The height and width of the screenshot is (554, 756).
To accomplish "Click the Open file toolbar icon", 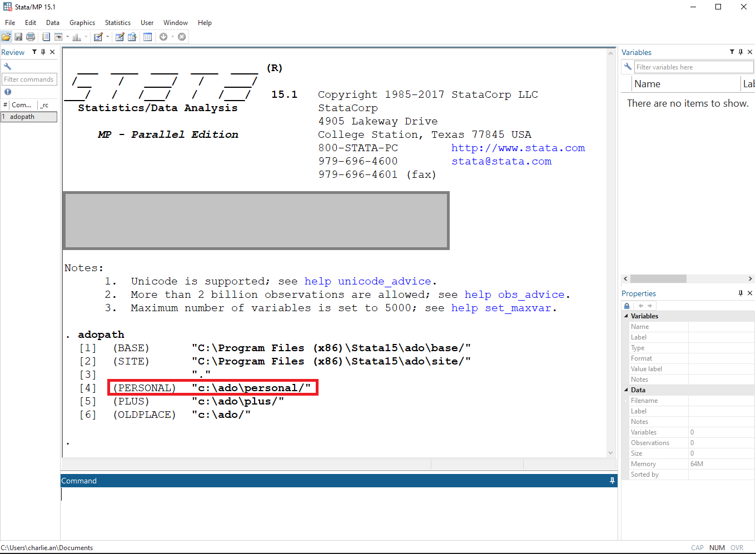I will pyautogui.click(x=6, y=37).
